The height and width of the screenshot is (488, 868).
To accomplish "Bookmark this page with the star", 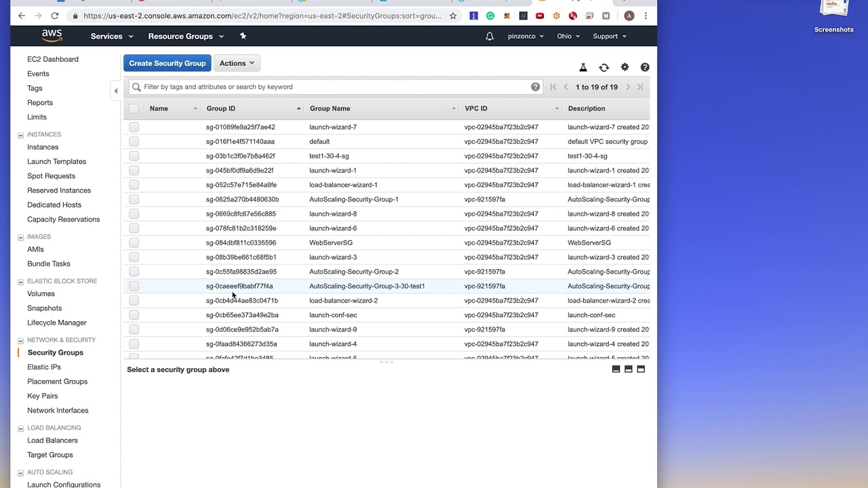I will pyautogui.click(x=453, y=16).
